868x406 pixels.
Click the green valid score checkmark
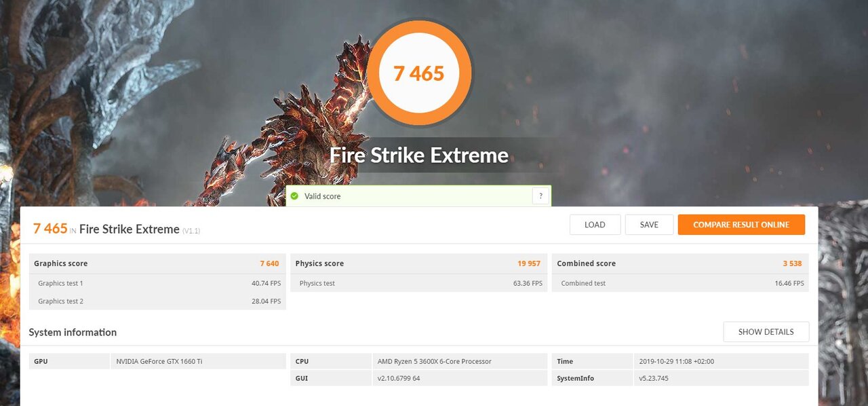[x=294, y=196]
